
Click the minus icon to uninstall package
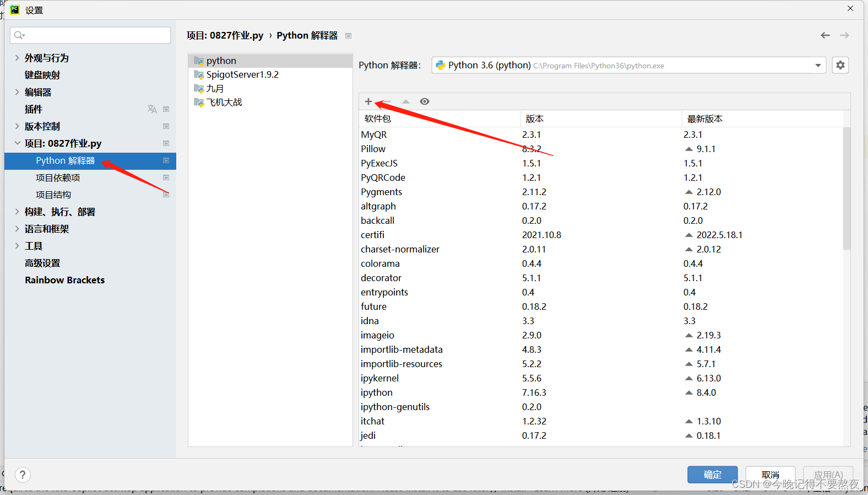point(387,101)
